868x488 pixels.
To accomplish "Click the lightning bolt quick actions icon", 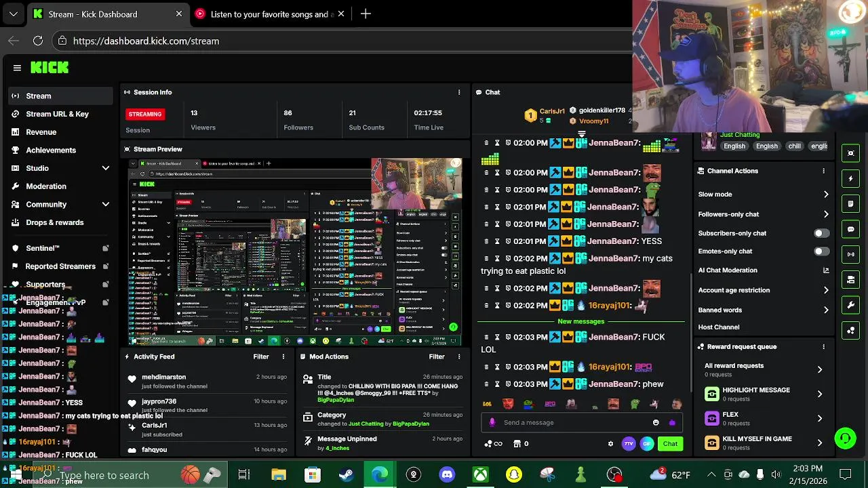I will point(851,179).
